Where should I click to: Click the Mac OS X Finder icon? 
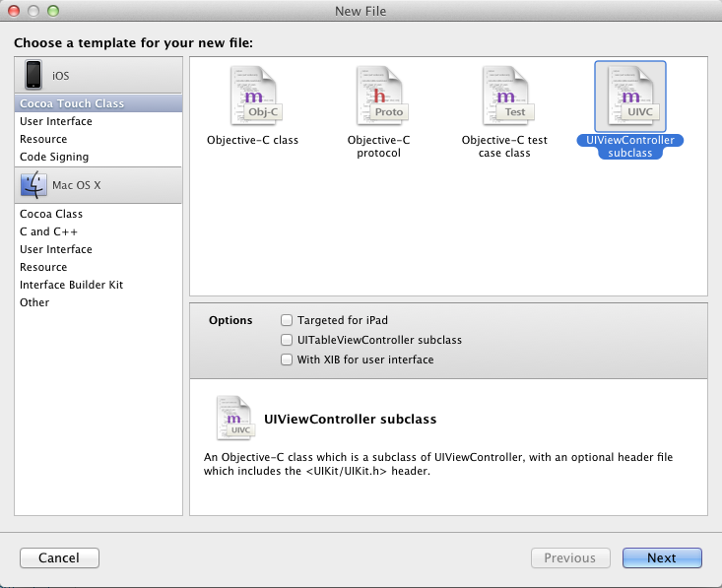(34, 184)
